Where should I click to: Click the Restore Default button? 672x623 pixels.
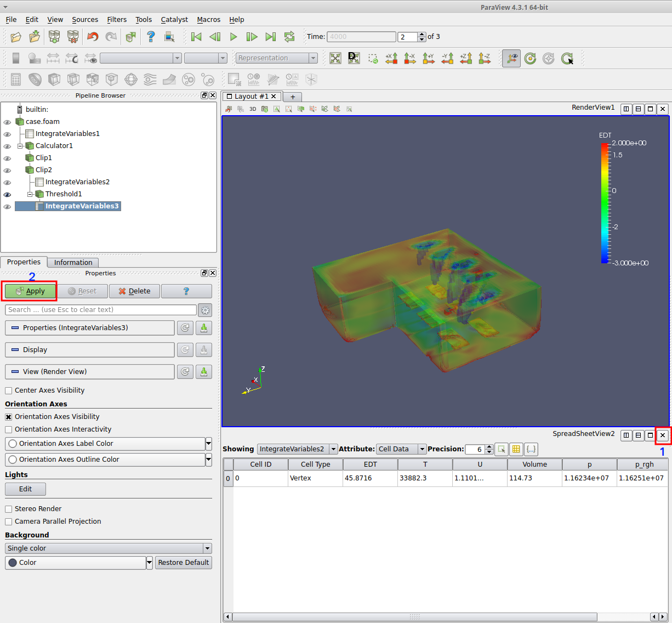[x=183, y=563]
